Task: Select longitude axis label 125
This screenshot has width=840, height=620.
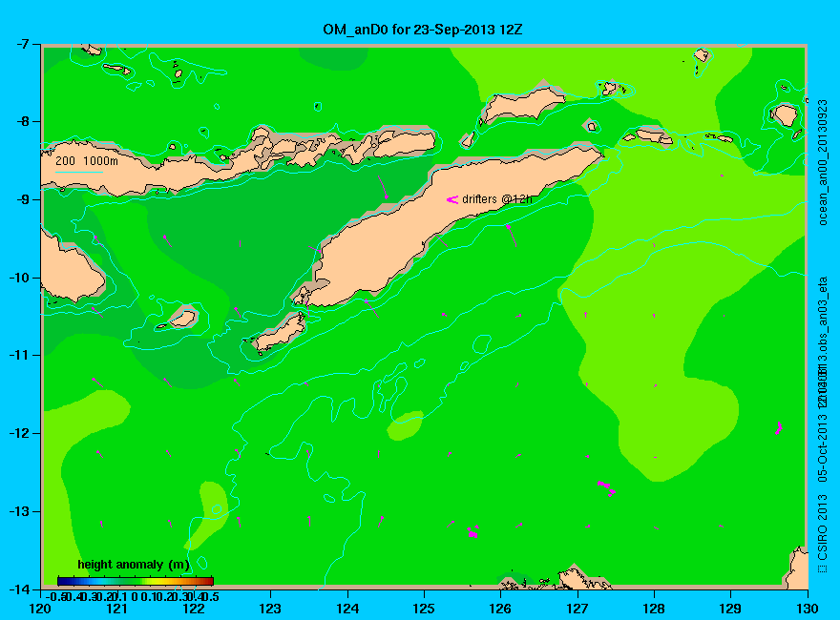Action: point(424,609)
